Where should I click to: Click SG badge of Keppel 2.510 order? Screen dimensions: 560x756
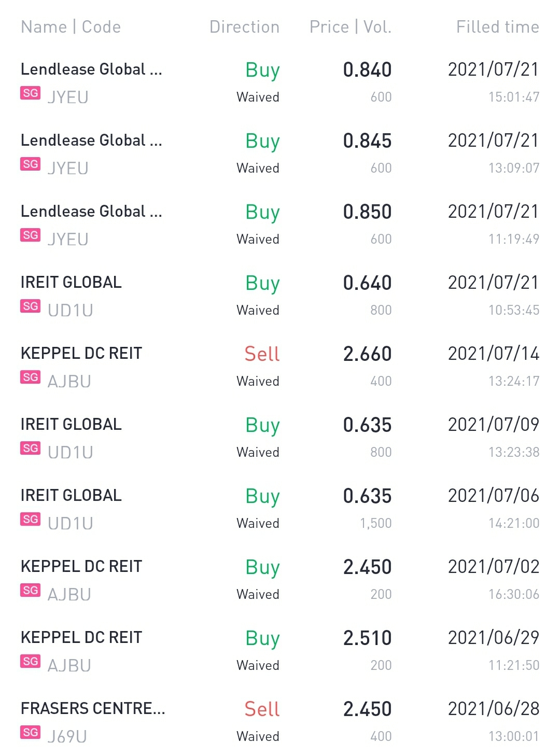click(30, 661)
